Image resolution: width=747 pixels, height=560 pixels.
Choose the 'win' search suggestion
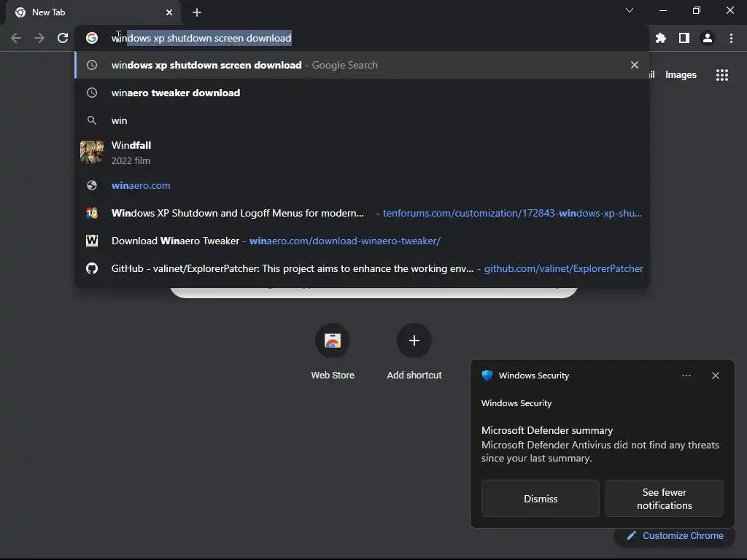coord(362,120)
